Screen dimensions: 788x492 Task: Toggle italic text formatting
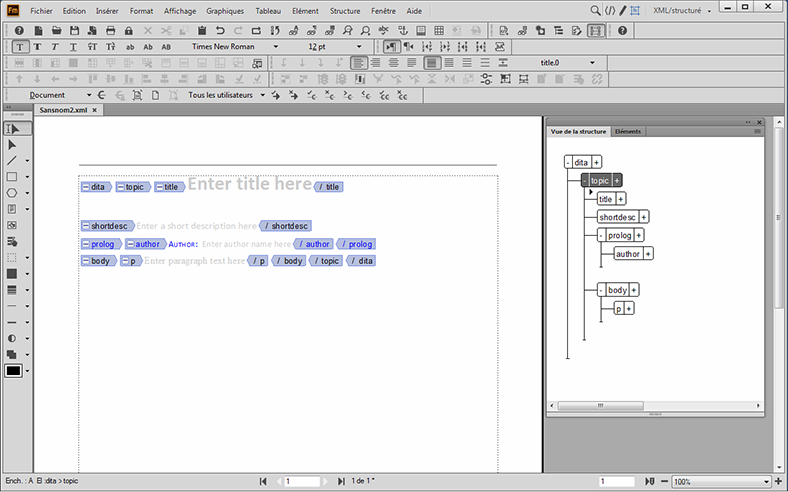[55, 47]
